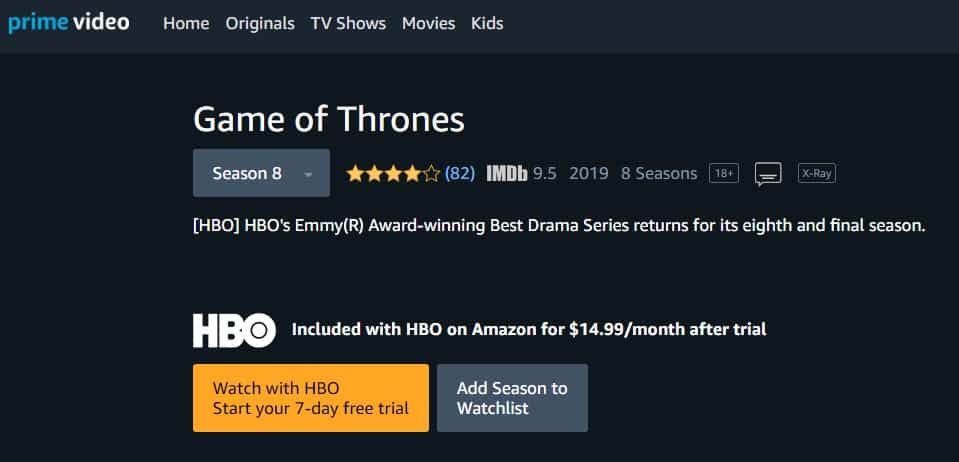
Task: Open the Kids section
Action: coord(487,23)
